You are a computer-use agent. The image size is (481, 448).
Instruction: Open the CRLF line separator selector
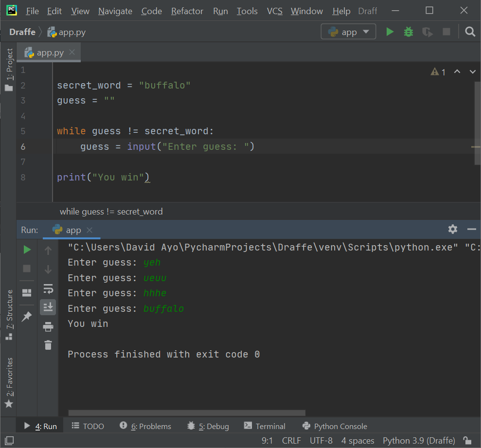pos(291,441)
